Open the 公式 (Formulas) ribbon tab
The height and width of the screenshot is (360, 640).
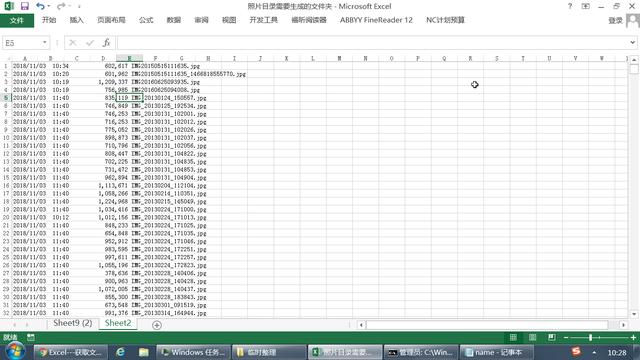(x=146, y=20)
